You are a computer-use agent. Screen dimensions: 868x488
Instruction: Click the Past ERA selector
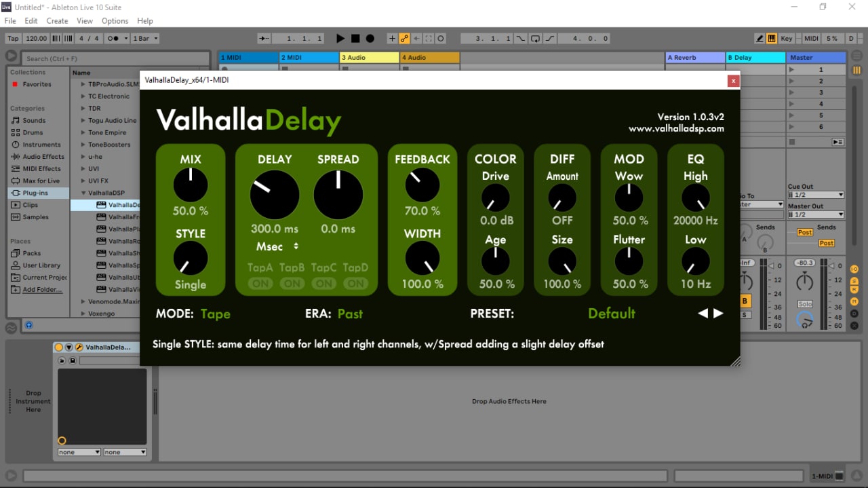pyautogui.click(x=350, y=314)
